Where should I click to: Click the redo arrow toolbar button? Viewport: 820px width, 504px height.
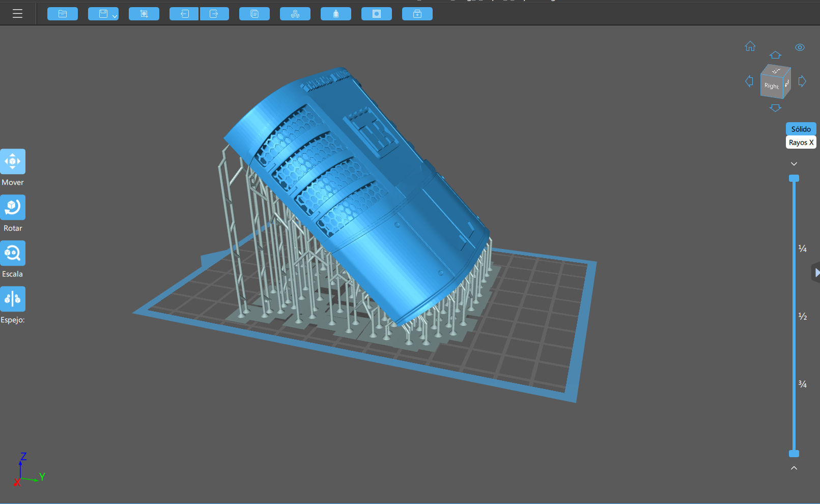click(214, 14)
